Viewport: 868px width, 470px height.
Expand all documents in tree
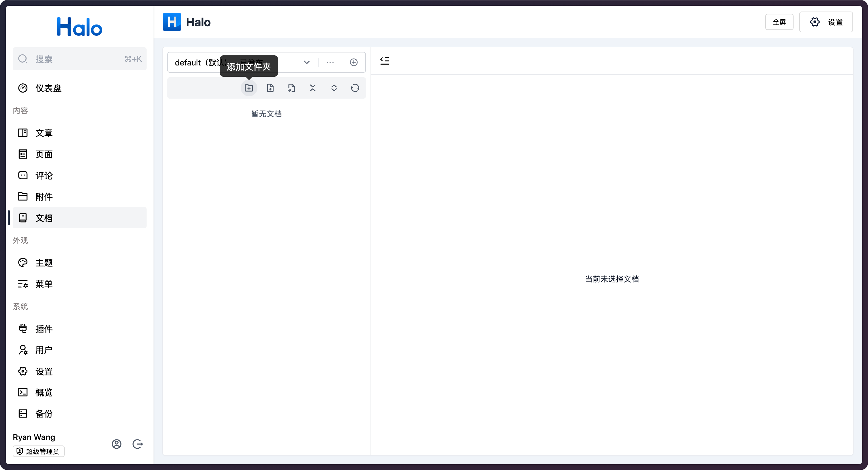pos(334,88)
